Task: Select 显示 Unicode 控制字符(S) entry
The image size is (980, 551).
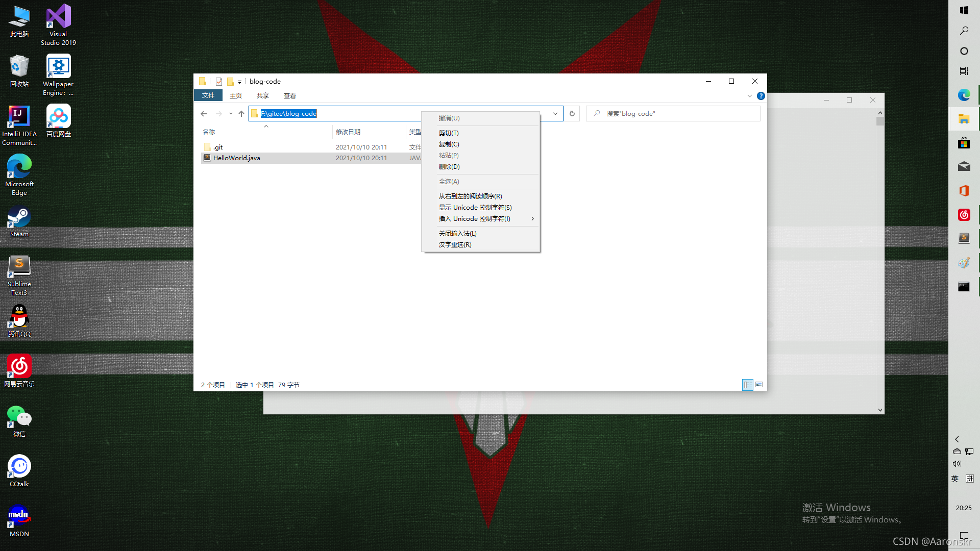Action: coord(481,207)
